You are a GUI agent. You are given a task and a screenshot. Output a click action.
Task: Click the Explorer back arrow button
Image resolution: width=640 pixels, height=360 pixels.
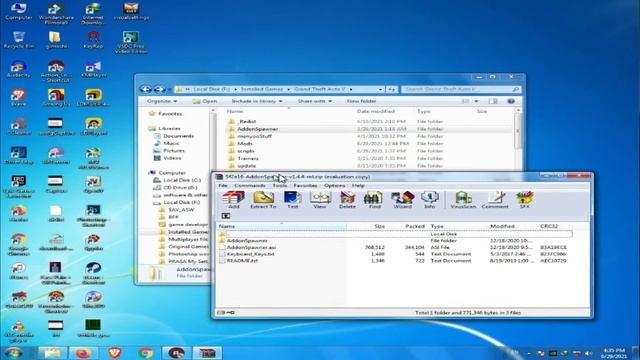[146, 89]
